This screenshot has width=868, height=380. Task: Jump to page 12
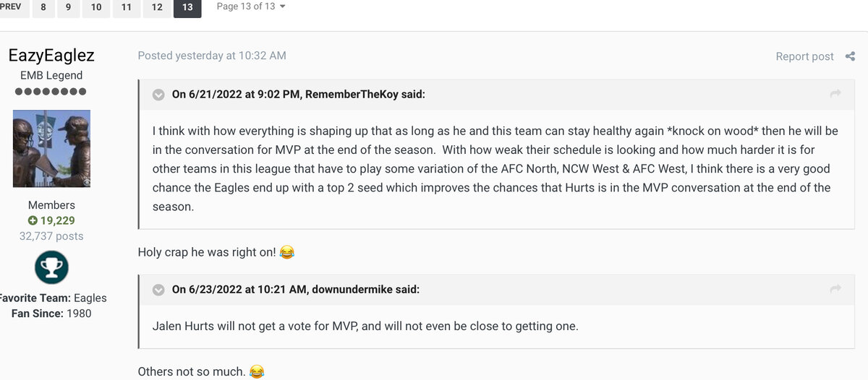[157, 7]
